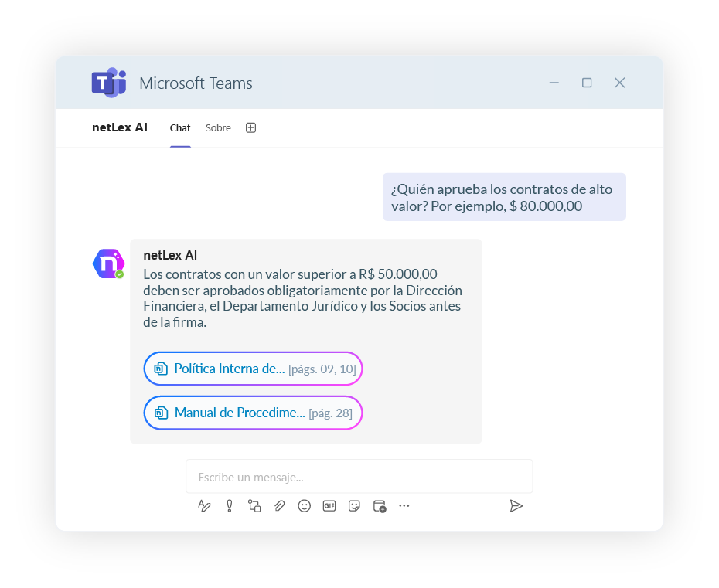The width and height of the screenshot is (719, 588).
Task: Add a new tab with the plus icon
Action: tap(250, 127)
